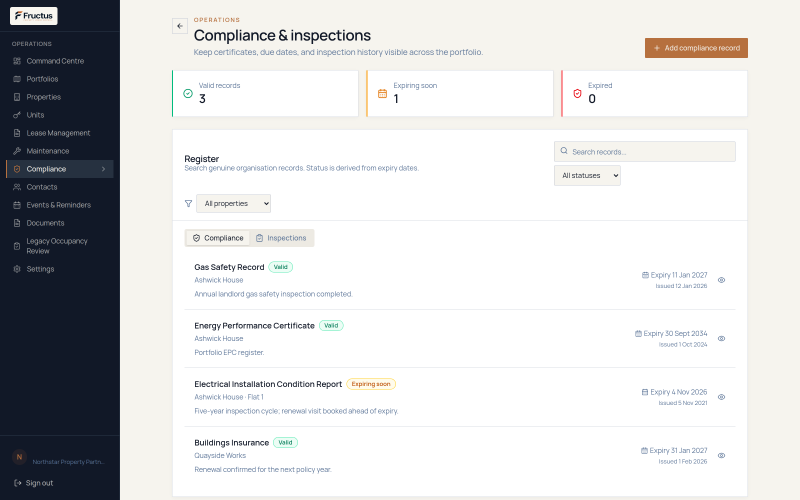The width and height of the screenshot is (800, 500).
Task: Click Expiry 4 Nov 2026 date
Action: tap(674, 392)
